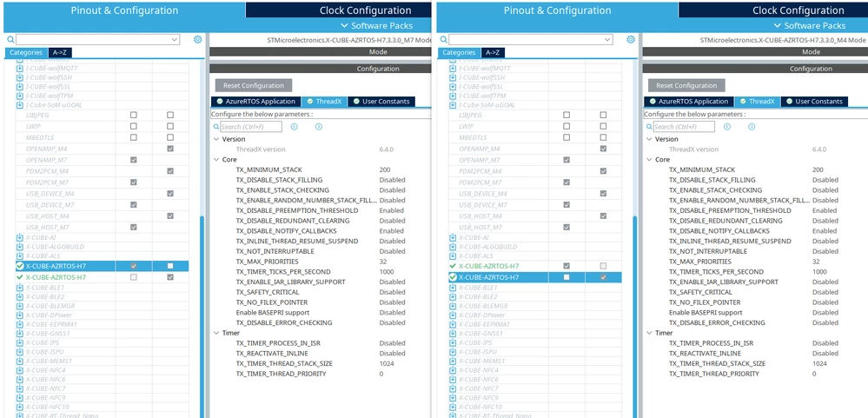
Task: Click the category list scrollbar, M7 window
Action: tap(202, 315)
